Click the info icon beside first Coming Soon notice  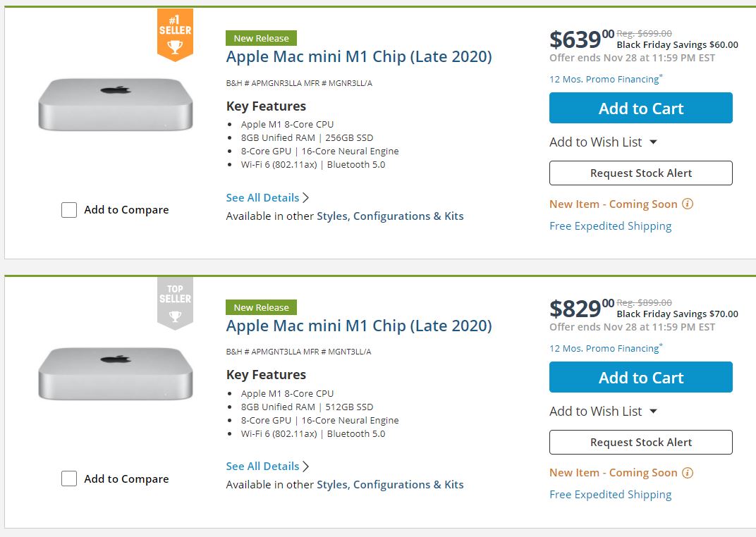[x=688, y=204]
